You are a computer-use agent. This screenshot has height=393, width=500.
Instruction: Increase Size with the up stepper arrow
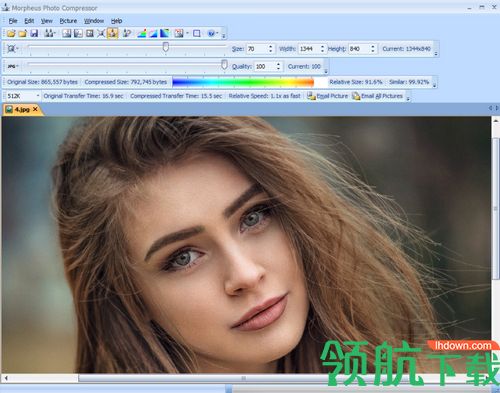click(x=271, y=46)
